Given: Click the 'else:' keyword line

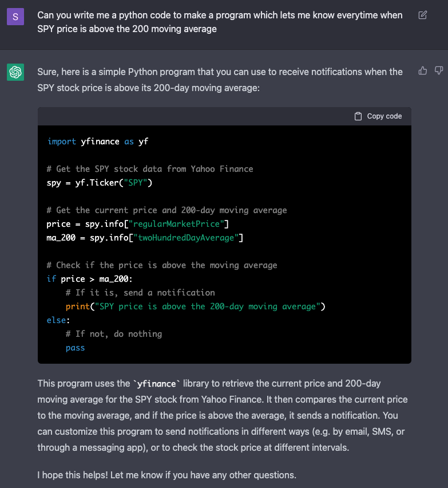Looking at the screenshot, I should (58, 320).
